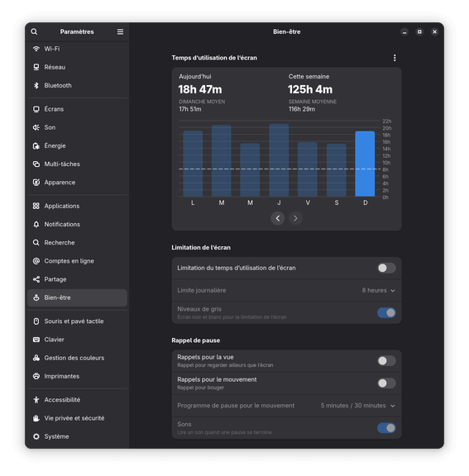The image size is (469, 476).
Task: Enable Limitation du temps d'utilisation de l'écran
Action: coord(386,268)
